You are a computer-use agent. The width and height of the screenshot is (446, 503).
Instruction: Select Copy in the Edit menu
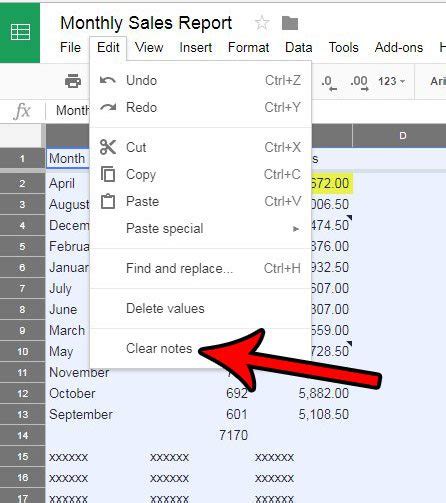click(201, 174)
